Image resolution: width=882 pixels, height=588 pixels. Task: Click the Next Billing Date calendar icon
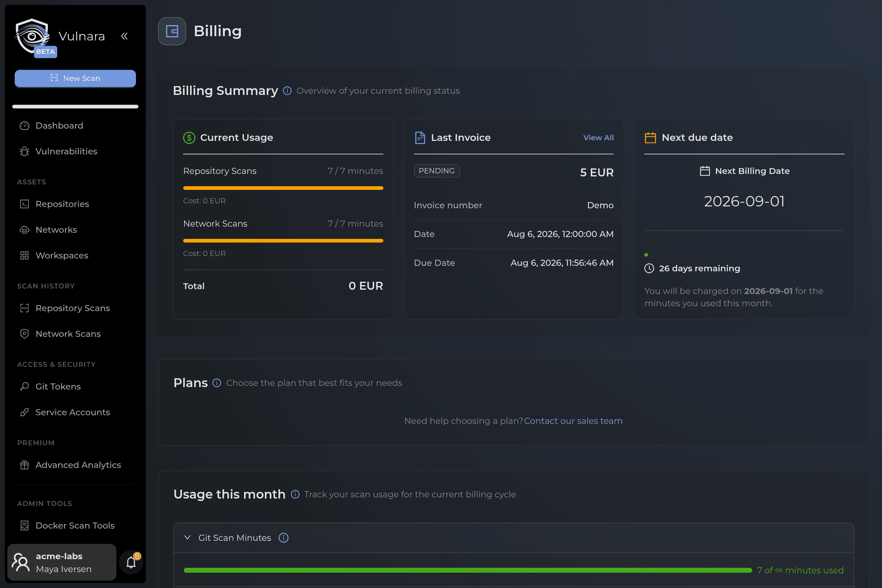click(x=705, y=171)
